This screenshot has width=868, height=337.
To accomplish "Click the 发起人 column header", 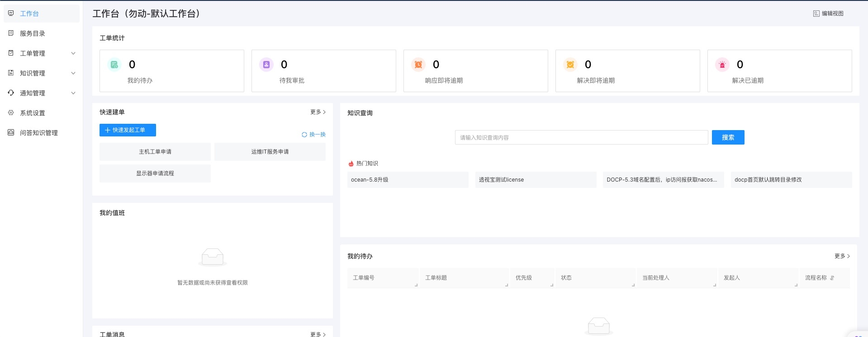I will [759, 278].
